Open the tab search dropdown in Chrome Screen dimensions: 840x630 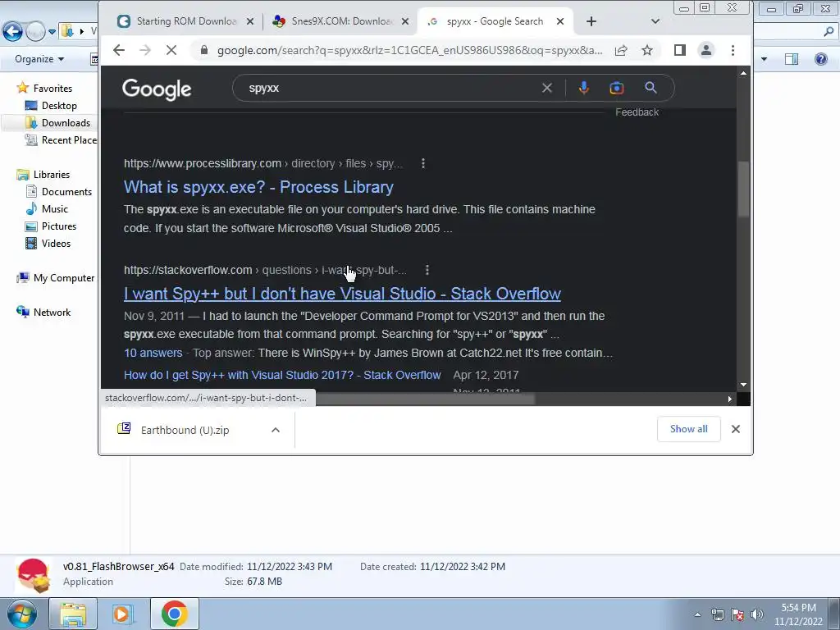point(655,21)
